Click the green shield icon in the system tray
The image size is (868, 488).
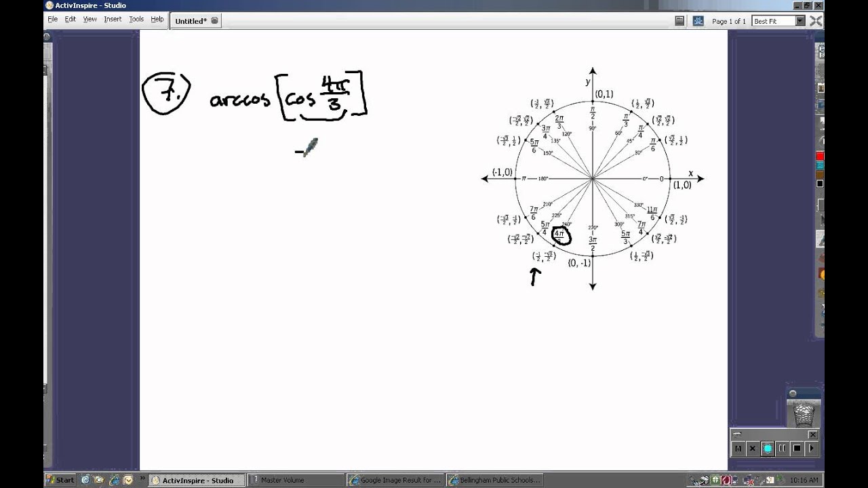pos(716,480)
